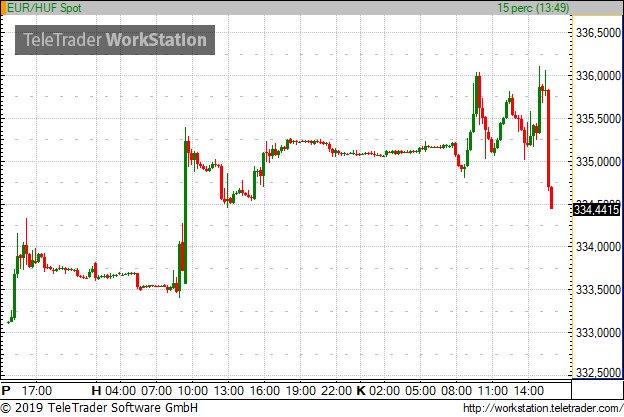The height and width of the screenshot is (417, 624).
Task: Click the 17:00 time axis label
Action: coord(37,391)
